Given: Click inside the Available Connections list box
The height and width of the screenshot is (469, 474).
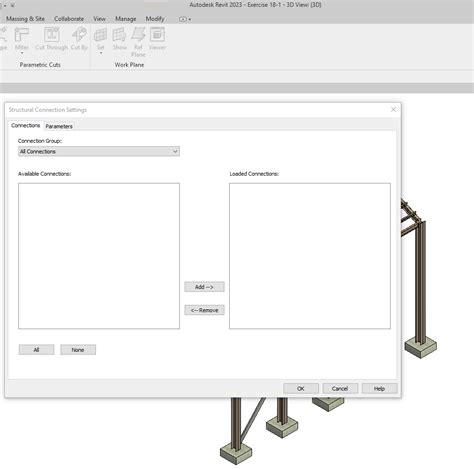Looking at the screenshot, I should click(x=99, y=256).
